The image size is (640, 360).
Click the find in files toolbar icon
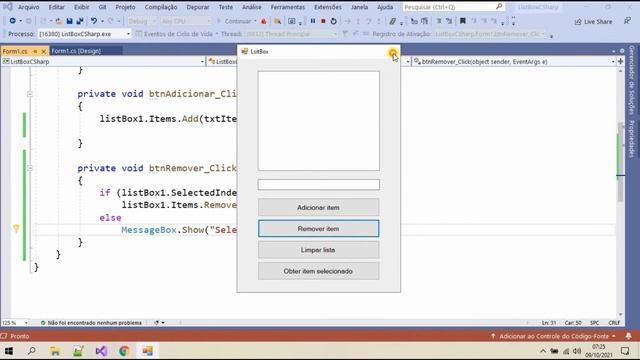point(278,21)
